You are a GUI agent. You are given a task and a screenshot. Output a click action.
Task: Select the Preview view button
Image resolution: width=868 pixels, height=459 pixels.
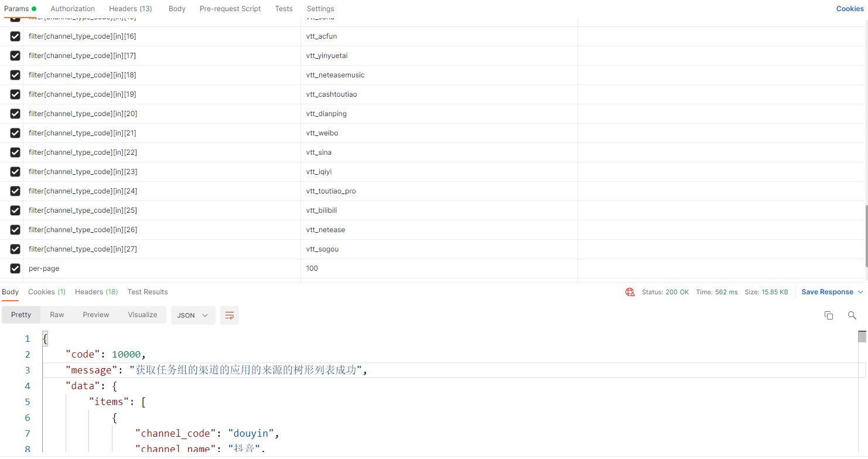pos(96,315)
